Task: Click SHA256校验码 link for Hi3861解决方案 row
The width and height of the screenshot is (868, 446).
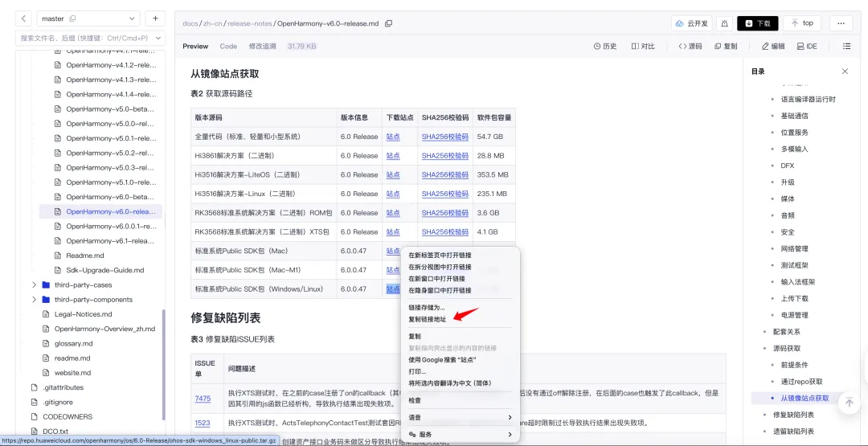Action: (x=445, y=156)
